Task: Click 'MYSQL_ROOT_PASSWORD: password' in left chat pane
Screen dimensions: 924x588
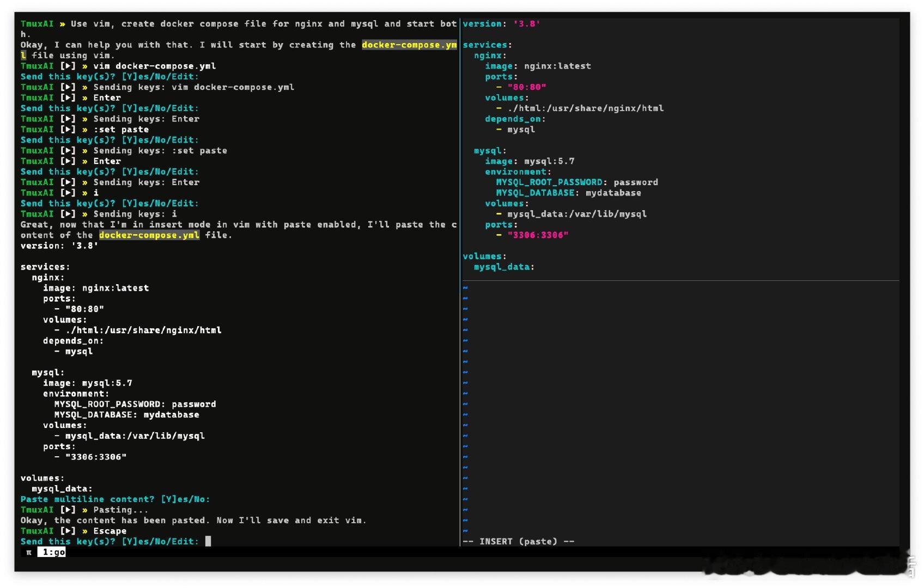Action: click(x=135, y=404)
